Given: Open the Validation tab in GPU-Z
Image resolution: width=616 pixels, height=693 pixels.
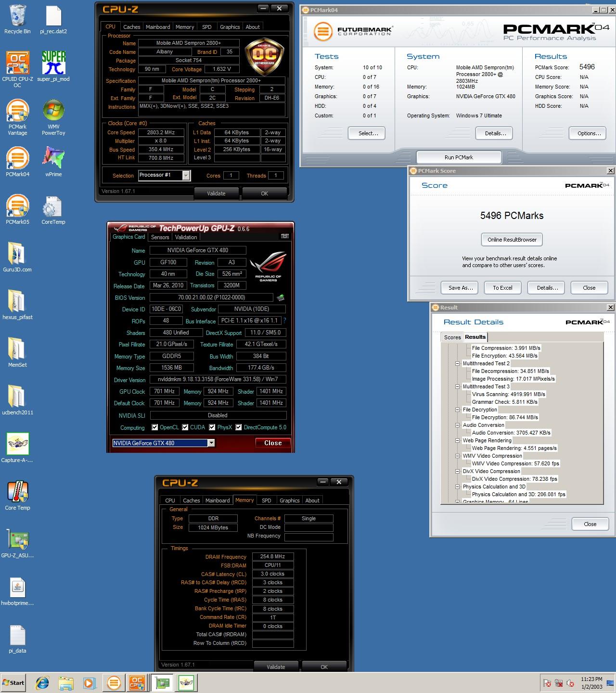Looking at the screenshot, I should (186, 237).
